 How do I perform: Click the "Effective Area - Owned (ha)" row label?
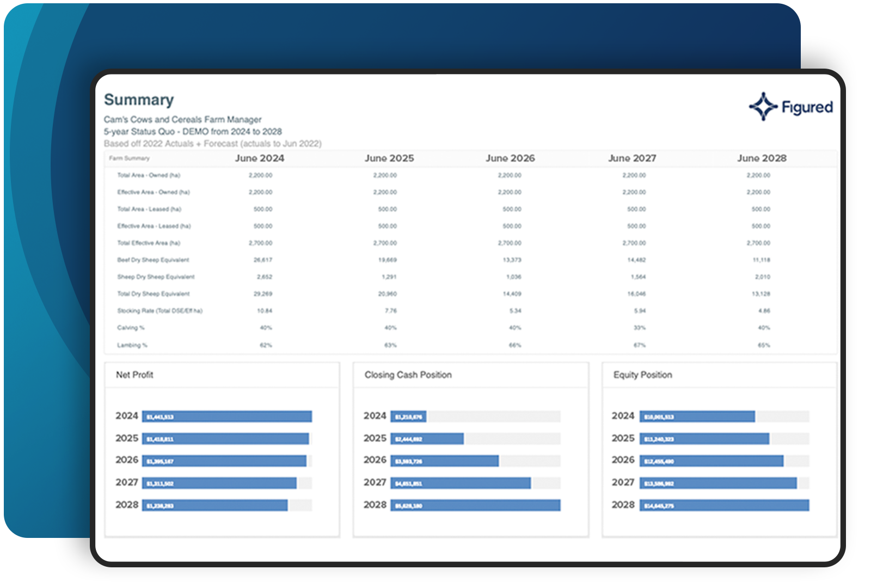click(x=154, y=192)
